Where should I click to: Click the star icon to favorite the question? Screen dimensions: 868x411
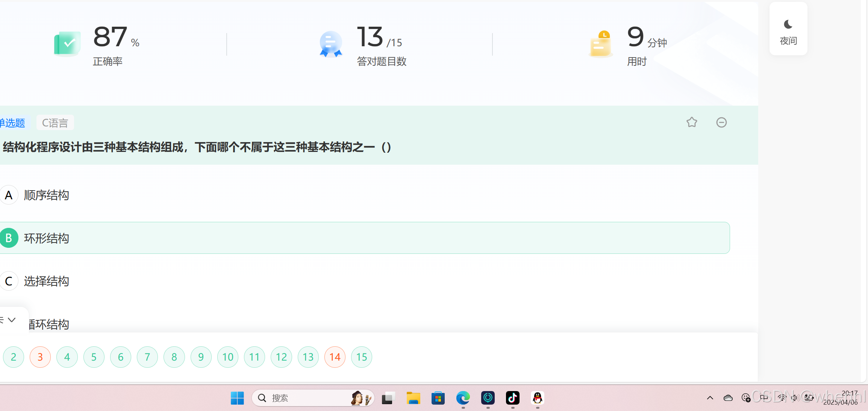click(691, 122)
